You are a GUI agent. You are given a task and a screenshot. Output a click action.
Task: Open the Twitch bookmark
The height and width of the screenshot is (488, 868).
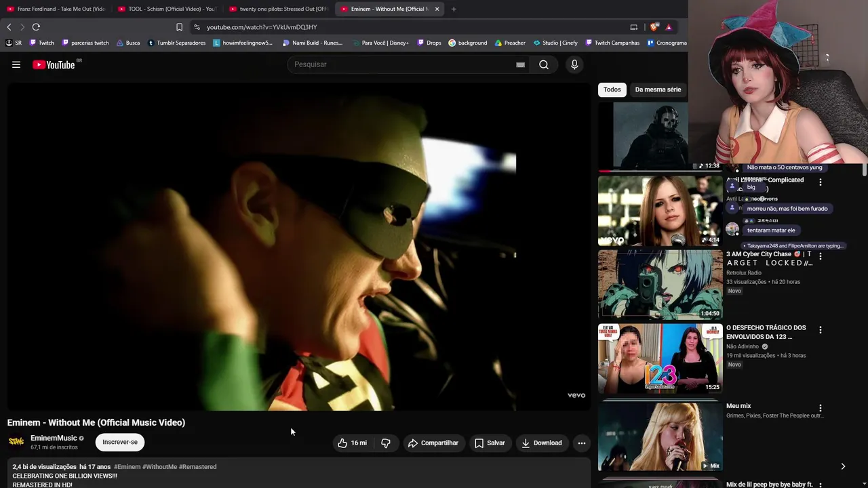(41, 43)
